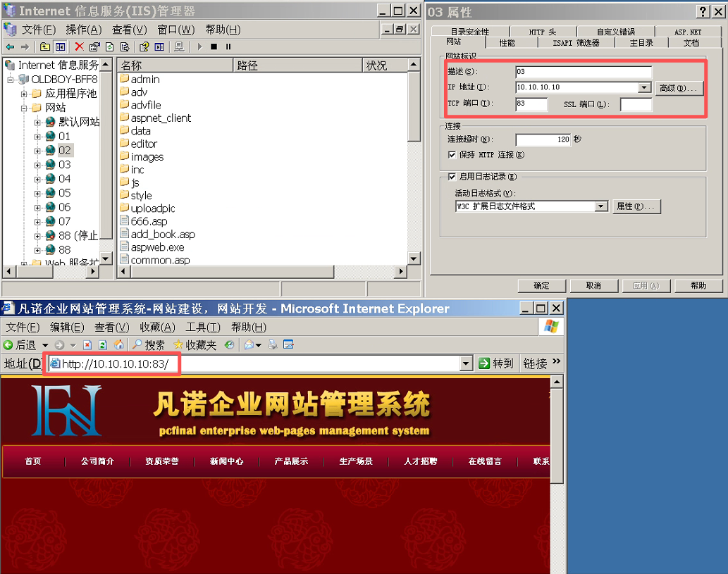Toggle the show/hide console tree icon
728x574 pixels.
pyautogui.click(x=61, y=47)
